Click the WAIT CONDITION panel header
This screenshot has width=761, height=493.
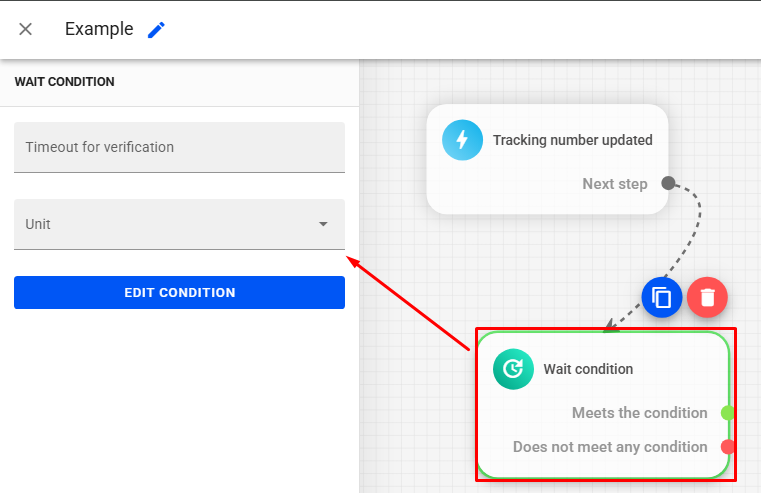64,82
